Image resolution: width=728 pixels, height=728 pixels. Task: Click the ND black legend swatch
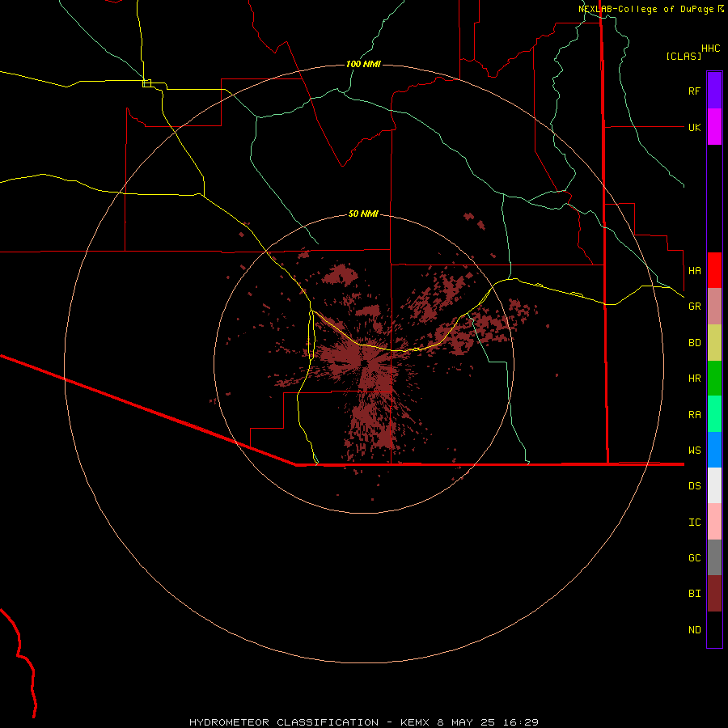point(714,629)
